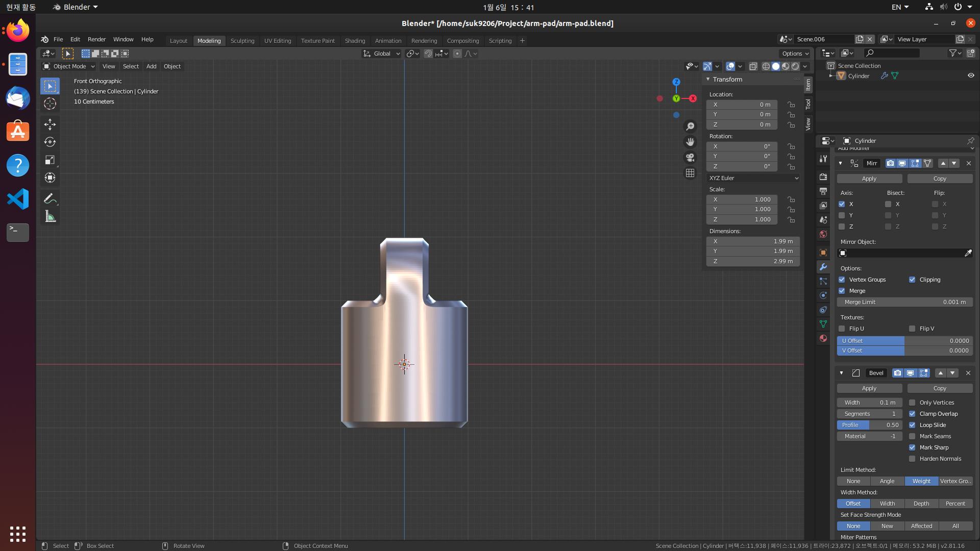This screenshot has height=551, width=980.
Task: Switch to the UV Editing workspace tab
Action: (278, 41)
